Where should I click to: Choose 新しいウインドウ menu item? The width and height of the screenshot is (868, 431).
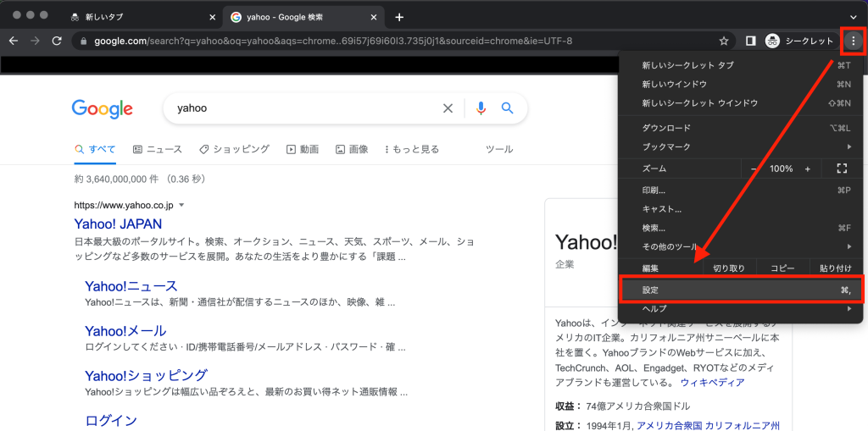pos(741,84)
